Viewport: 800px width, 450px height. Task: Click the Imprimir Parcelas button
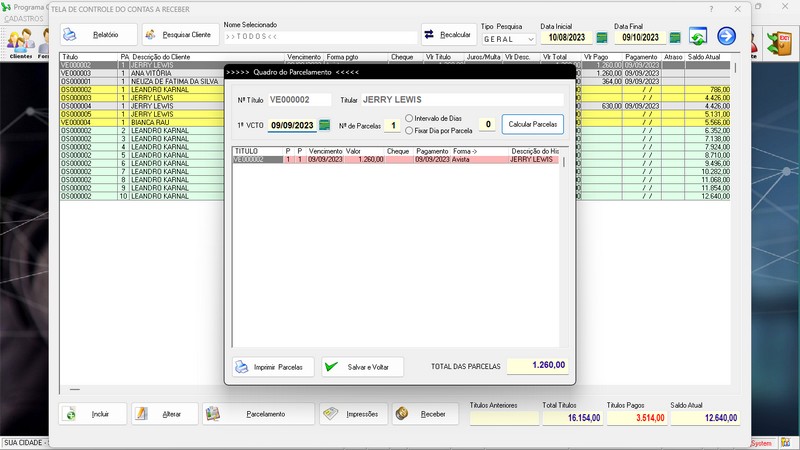[273, 367]
